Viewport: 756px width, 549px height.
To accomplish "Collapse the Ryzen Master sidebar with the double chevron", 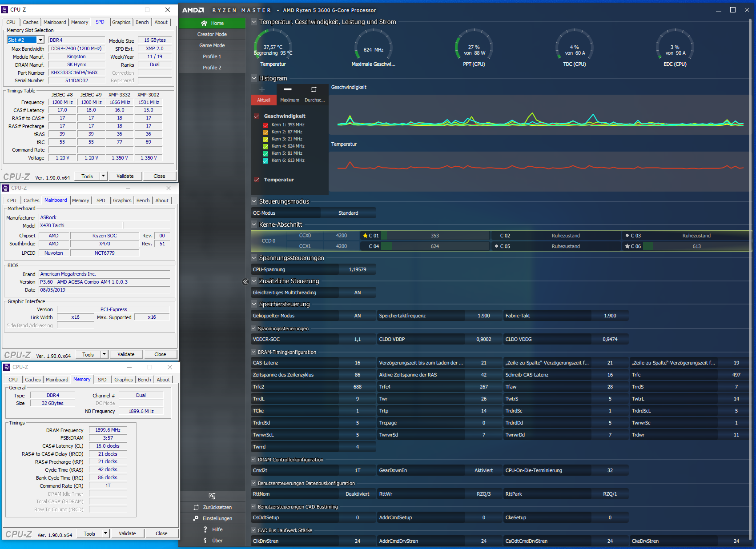I will [245, 282].
